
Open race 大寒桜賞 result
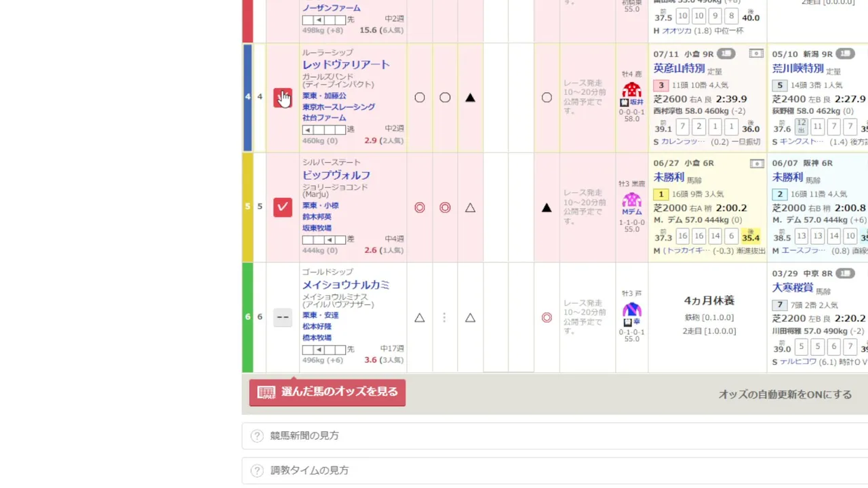(793, 287)
